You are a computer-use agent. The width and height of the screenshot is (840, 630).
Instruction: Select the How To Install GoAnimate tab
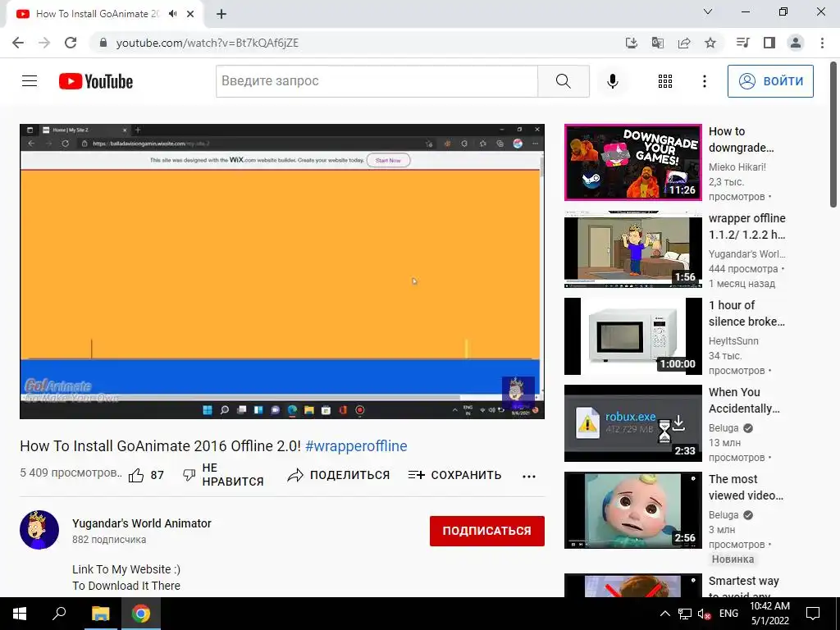pos(104,14)
